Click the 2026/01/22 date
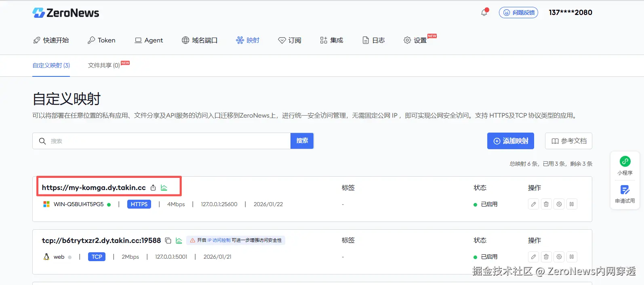Viewport: 644px width, 285px height. click(x=268, y=204)
